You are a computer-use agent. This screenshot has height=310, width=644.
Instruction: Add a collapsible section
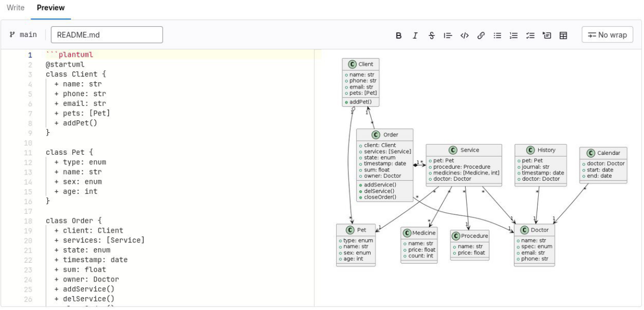click(547, 35)
